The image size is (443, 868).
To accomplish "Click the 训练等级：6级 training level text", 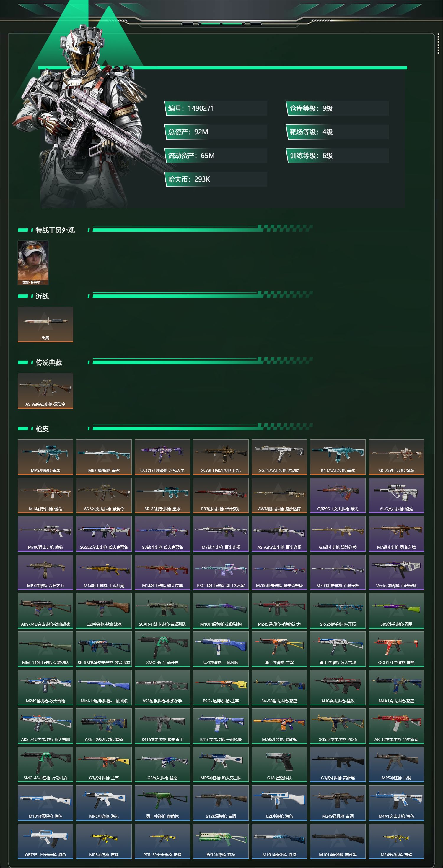I will click(311, 155).
